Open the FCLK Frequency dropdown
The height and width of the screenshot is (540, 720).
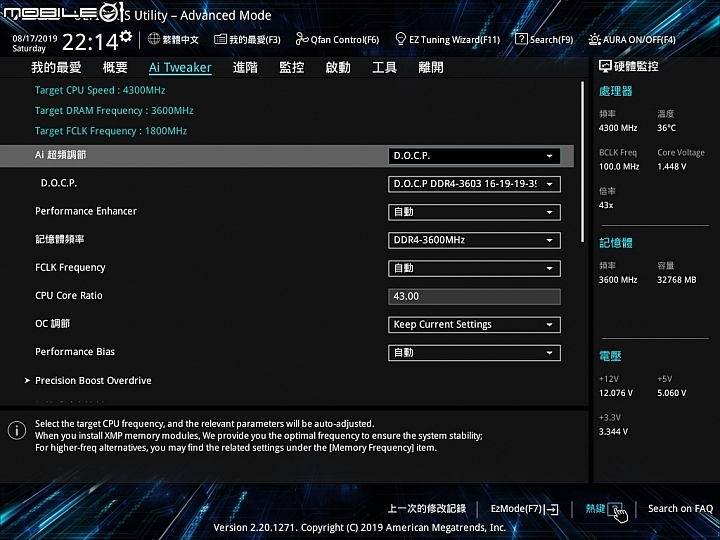474,268
